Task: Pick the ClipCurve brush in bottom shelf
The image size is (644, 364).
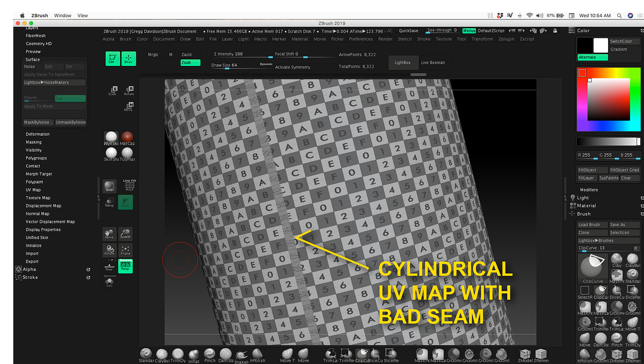Action: click(362, 355)
